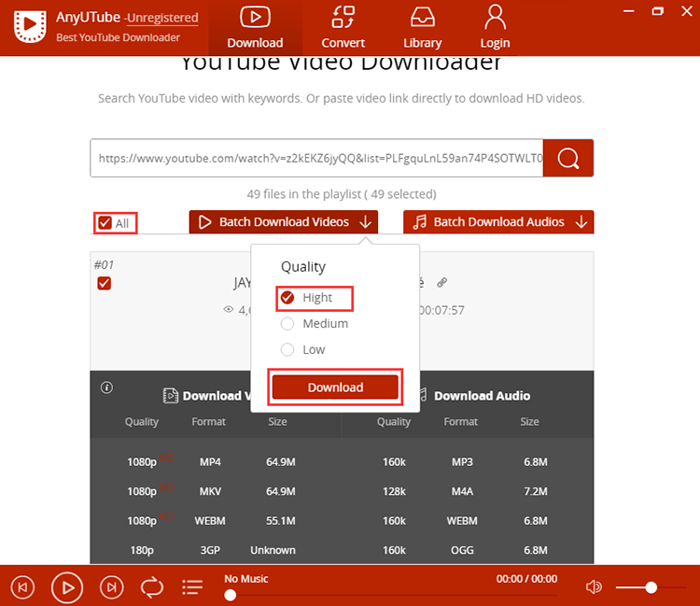This screenshot has width=700, height=606.
Task: Adjust the volume slider
Action: [x=651, y=587]
